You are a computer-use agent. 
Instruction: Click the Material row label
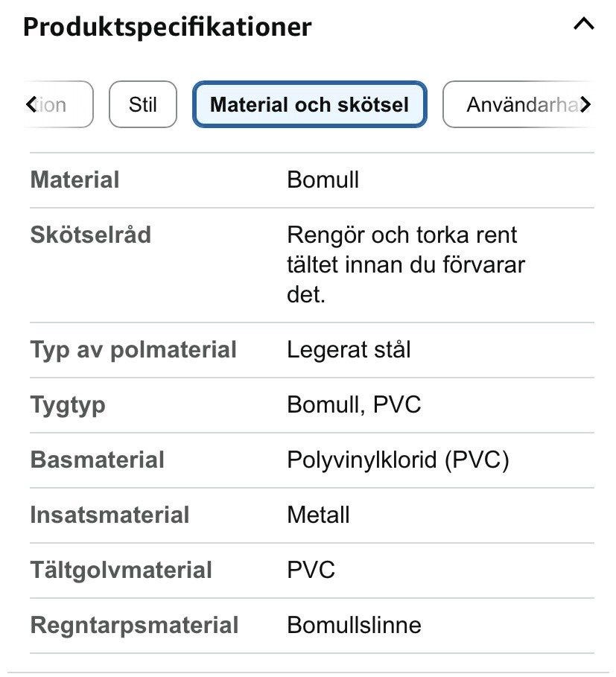click(x=74, y=179)
